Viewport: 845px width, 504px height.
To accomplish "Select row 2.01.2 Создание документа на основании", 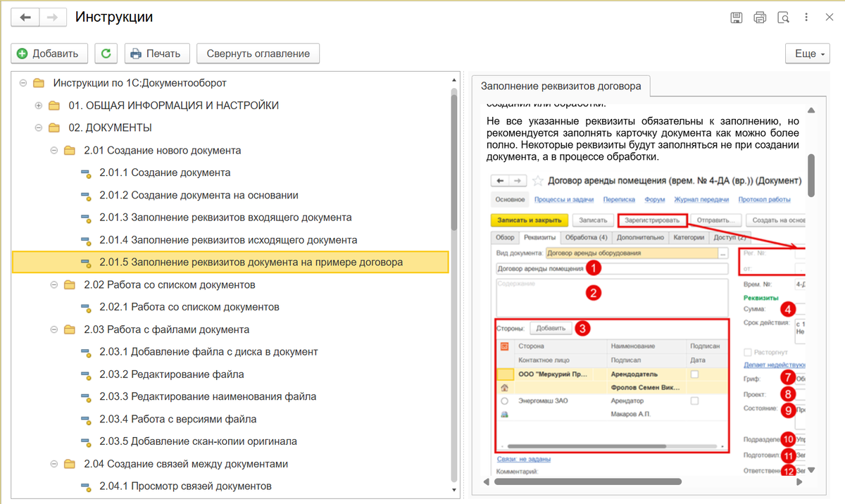I will pos(230,196).
